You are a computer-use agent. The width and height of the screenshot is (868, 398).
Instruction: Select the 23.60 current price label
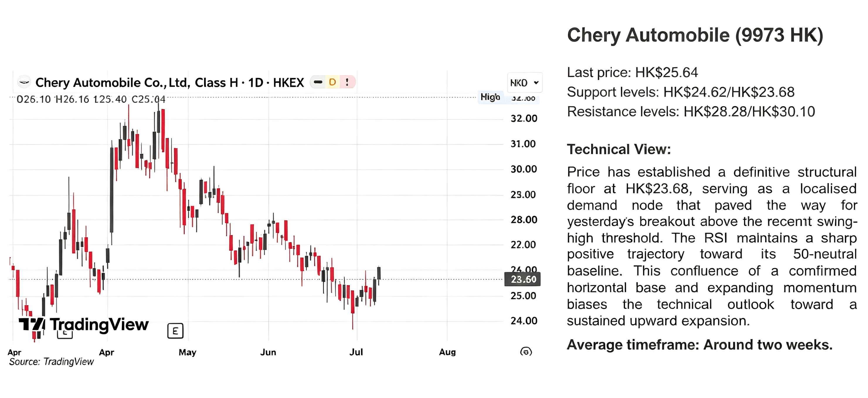pos(522,280)
